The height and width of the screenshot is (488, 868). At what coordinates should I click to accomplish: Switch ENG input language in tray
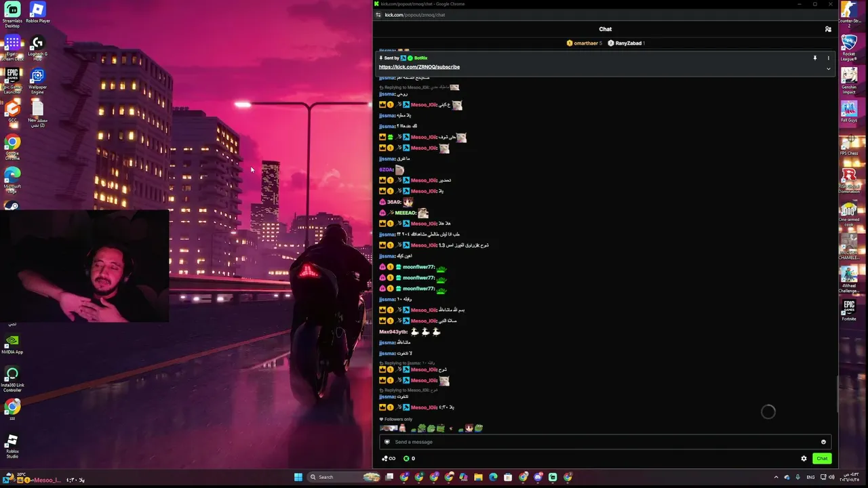tap(810, 477)
